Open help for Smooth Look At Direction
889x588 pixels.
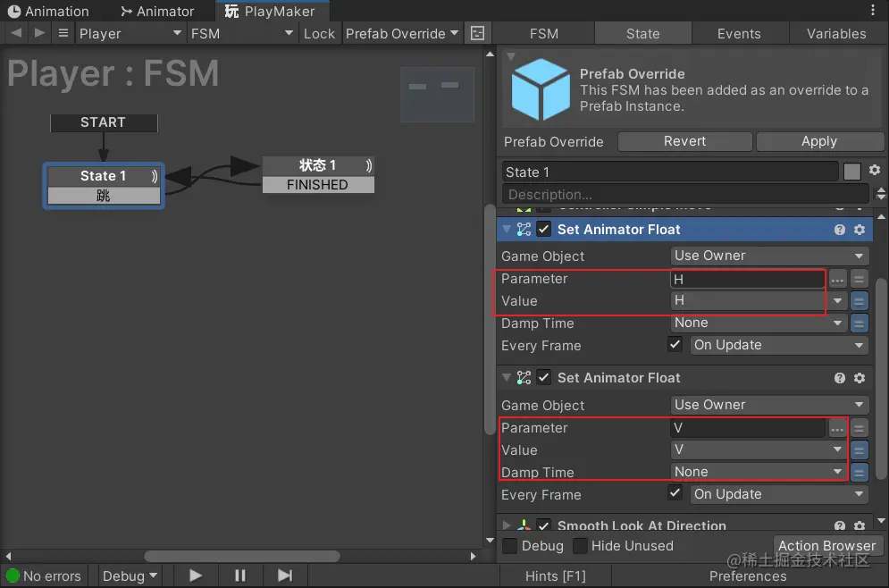pos(840,526)
